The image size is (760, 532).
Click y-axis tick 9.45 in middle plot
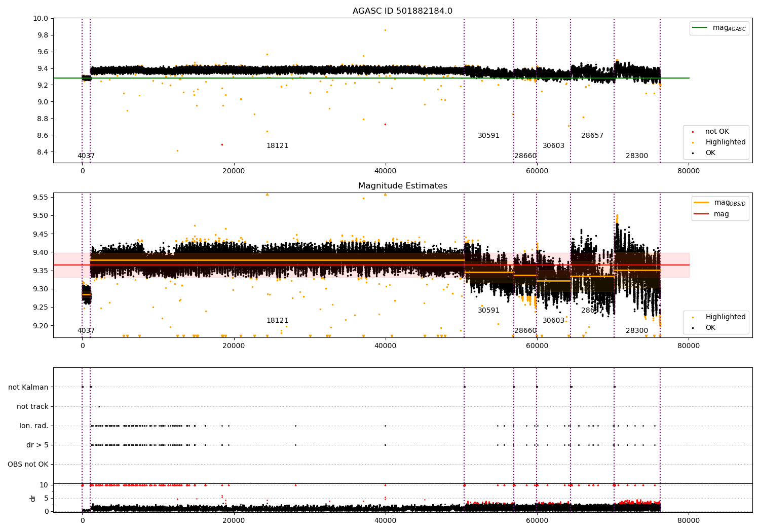tap(40, 234)
